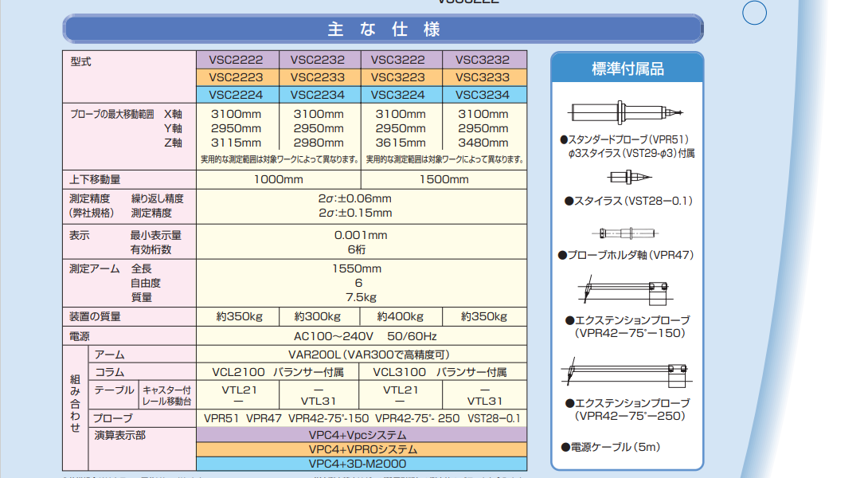Click the スタンダードプローブ(VPR51) accessory label
868x478 pixels.
point(624,139)
